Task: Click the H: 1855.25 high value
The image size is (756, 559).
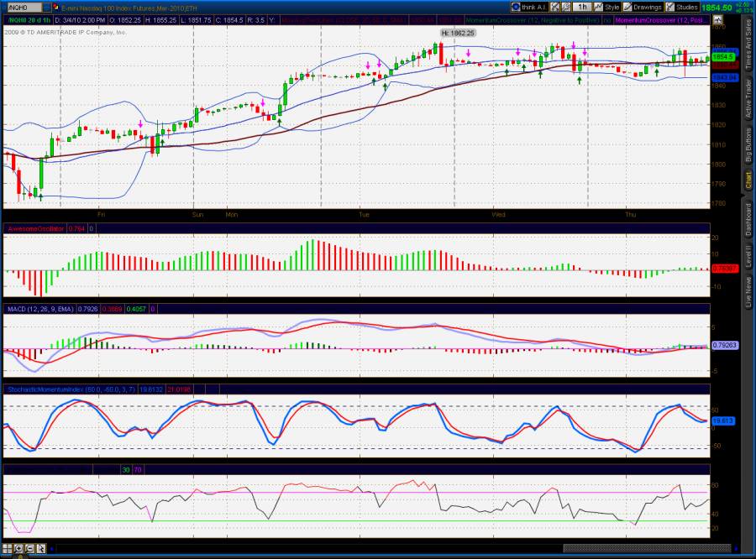Action: tap(161, 20)
